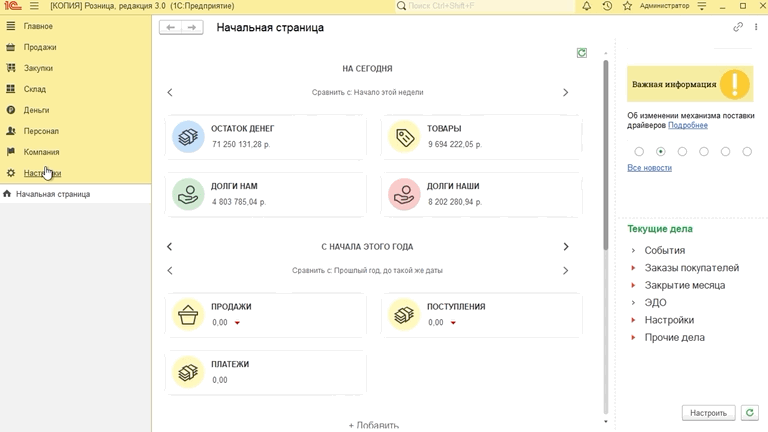768x432 pixels.
Task: Click the 1C logo icon
Action: point(12,6)
